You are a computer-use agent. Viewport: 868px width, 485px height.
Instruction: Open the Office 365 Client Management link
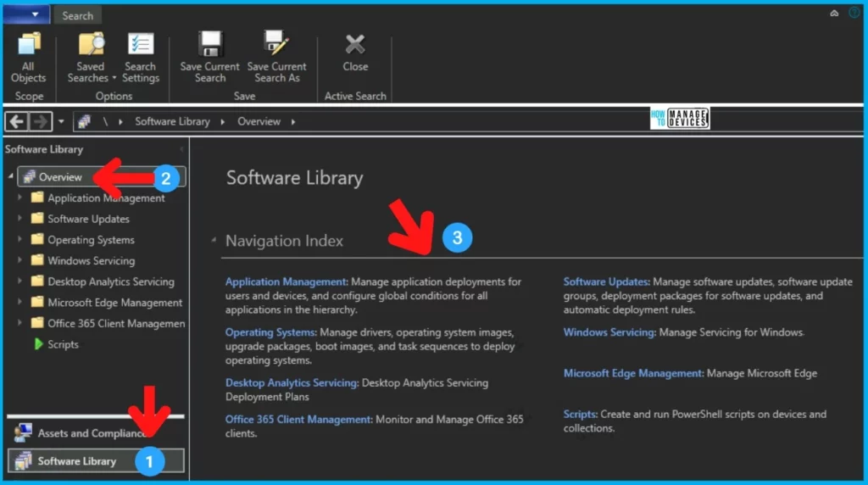(x=298, y=419)
